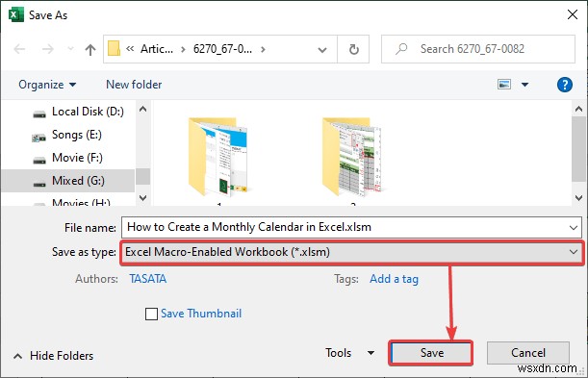Open the File name dropdown arrow
588x378 pixels.
point(574,227)
